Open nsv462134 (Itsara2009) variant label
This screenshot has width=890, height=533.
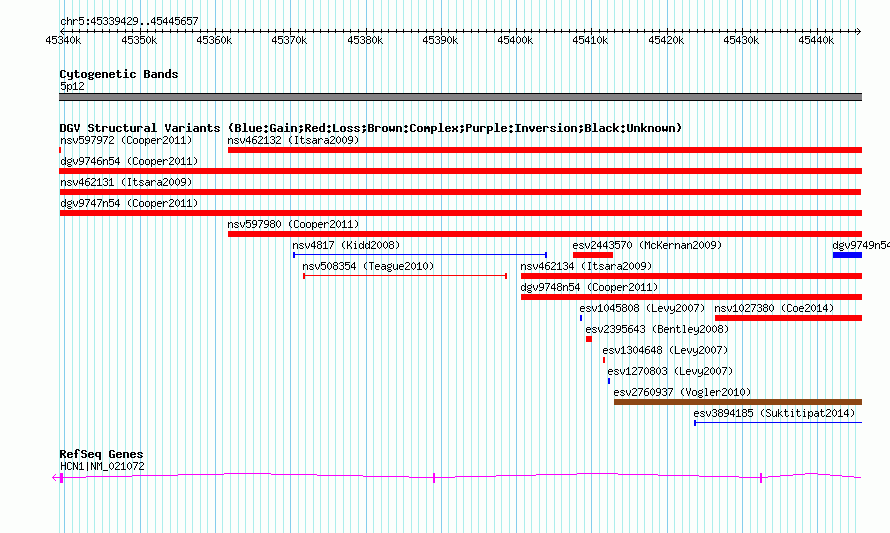click(x=586, y=266)
